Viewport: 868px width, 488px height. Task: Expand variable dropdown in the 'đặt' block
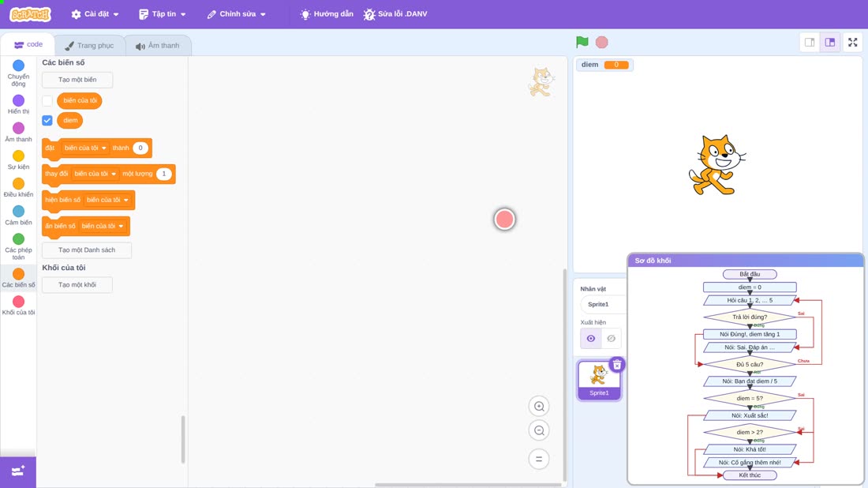[x=85, y=148]
